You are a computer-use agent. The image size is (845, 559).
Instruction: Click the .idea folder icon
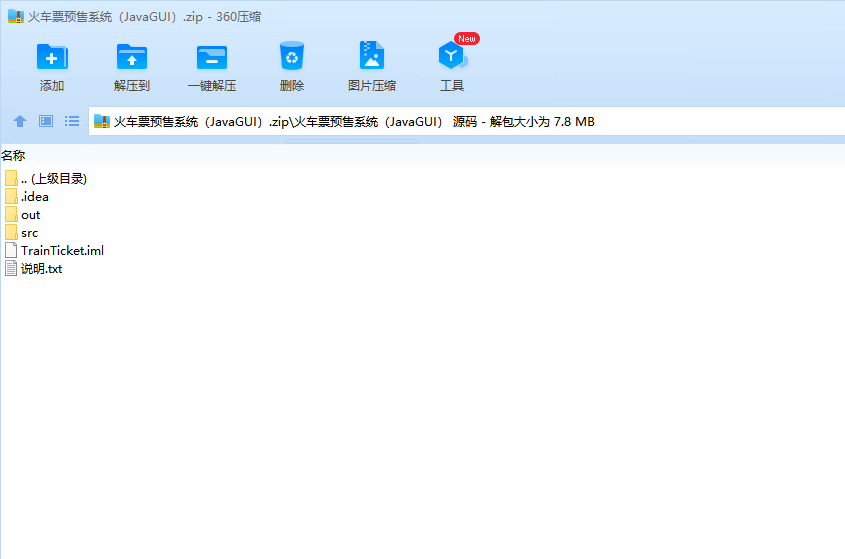pyautogui.click(x=11, y=197)
